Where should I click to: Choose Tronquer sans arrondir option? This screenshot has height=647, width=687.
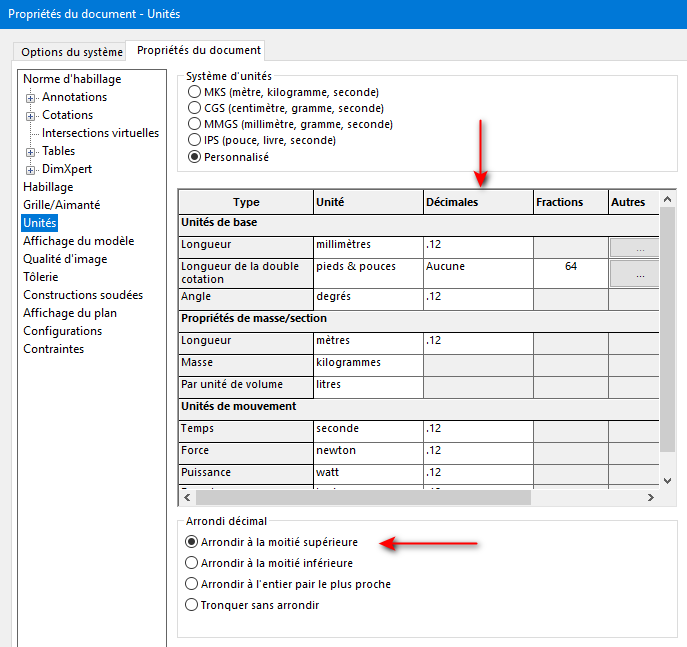click(x=193, y=605)
